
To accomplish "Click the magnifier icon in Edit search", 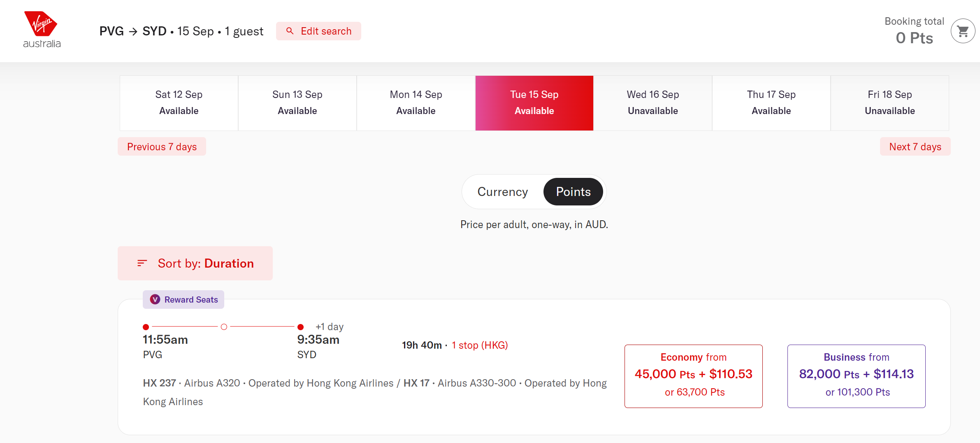I will pyautogui.click(x=290, y=31).
